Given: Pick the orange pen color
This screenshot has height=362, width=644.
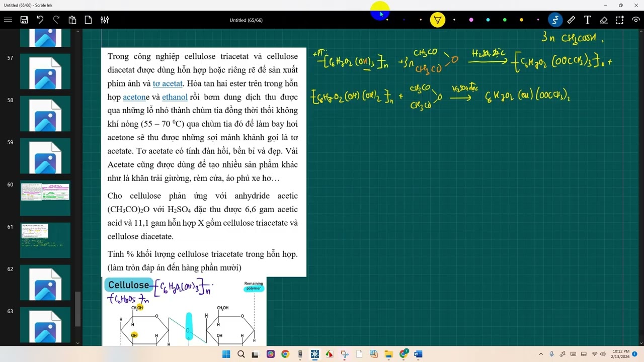Looking at the screenshot, I should pyautogui.click(x=521, y=20).
